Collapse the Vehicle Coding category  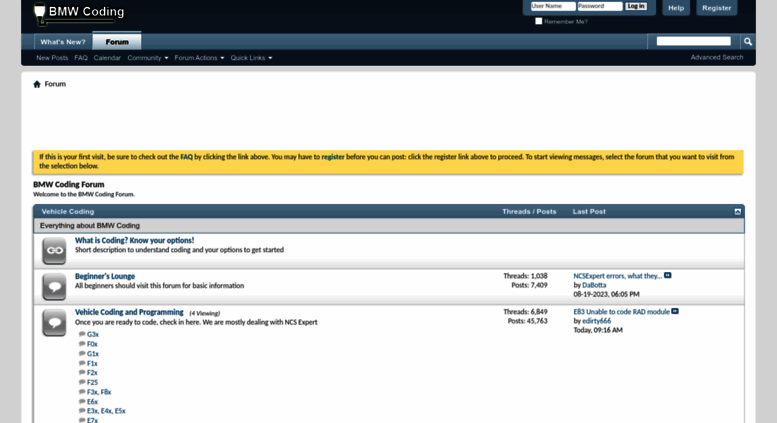click(737, 212)
